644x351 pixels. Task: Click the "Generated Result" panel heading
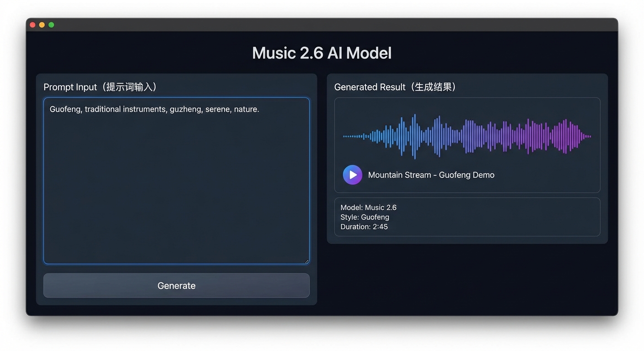tap(397, 87)
